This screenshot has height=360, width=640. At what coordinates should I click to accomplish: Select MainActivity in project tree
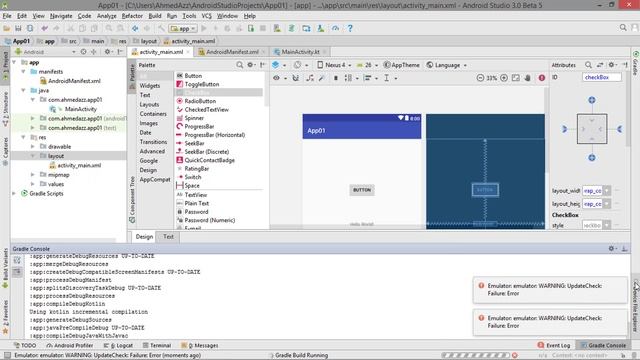pyautogui.click(x=80, y=109)
